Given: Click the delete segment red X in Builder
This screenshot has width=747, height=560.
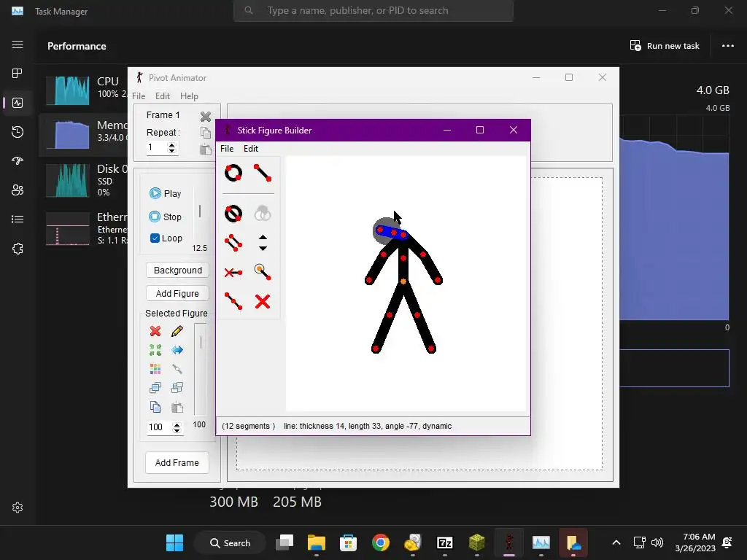Looking at the screenshot, I should 263,301.
